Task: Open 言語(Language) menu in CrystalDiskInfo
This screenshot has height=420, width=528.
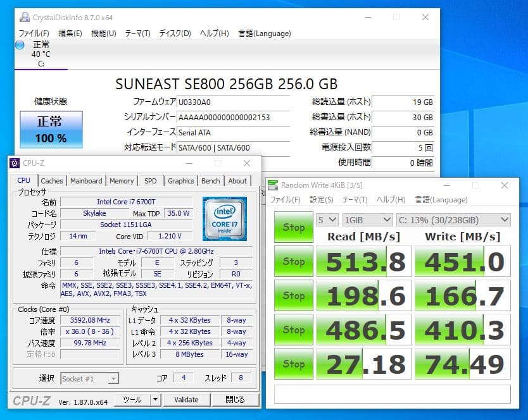Action: [265, 34]
